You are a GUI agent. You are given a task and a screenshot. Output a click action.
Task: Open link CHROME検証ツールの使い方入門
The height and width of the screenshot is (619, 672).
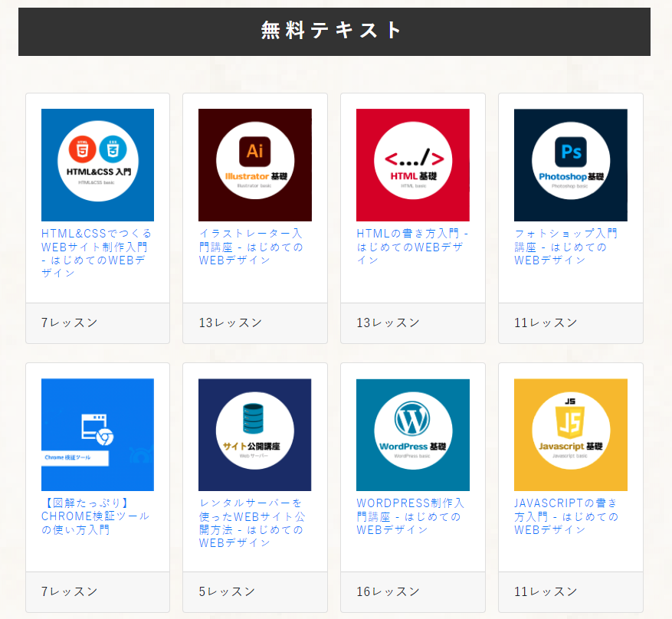pyautogui.click(x=95, y=516)
